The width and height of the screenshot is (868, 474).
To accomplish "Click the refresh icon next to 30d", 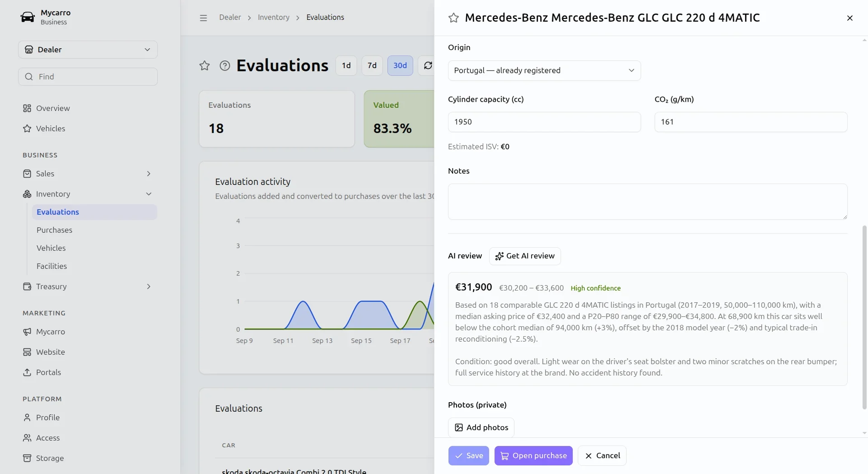I will click(428, 66).
